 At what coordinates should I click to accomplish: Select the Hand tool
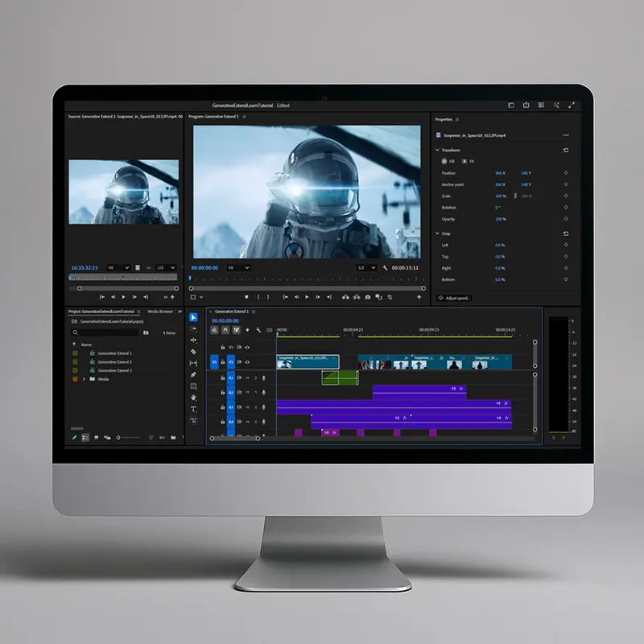[x=193, y=398]
